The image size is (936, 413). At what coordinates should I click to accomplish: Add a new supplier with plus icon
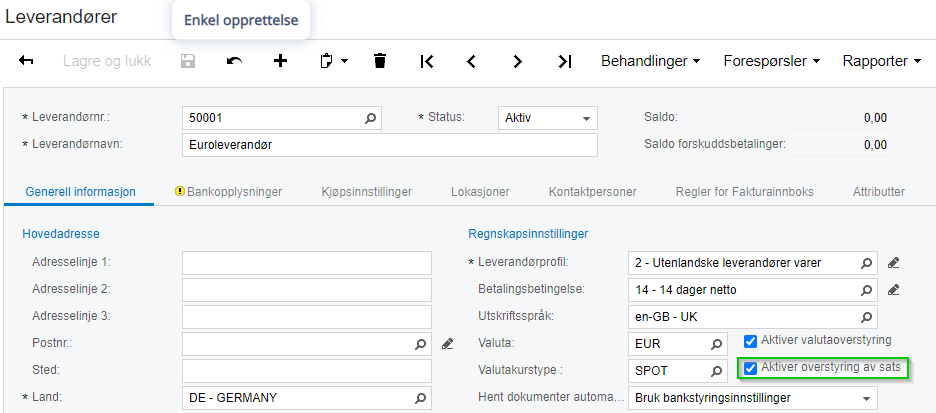point(280,60)
